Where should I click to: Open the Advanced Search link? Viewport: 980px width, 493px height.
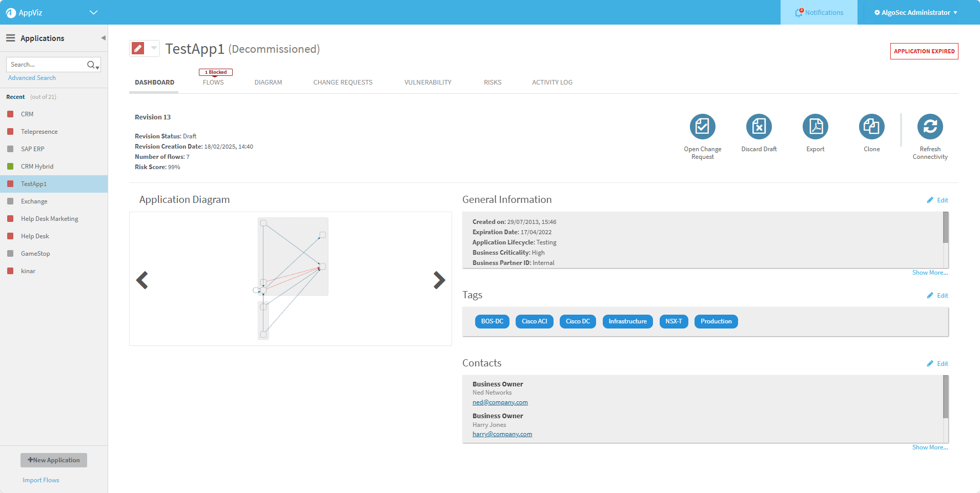pos(32,78)
